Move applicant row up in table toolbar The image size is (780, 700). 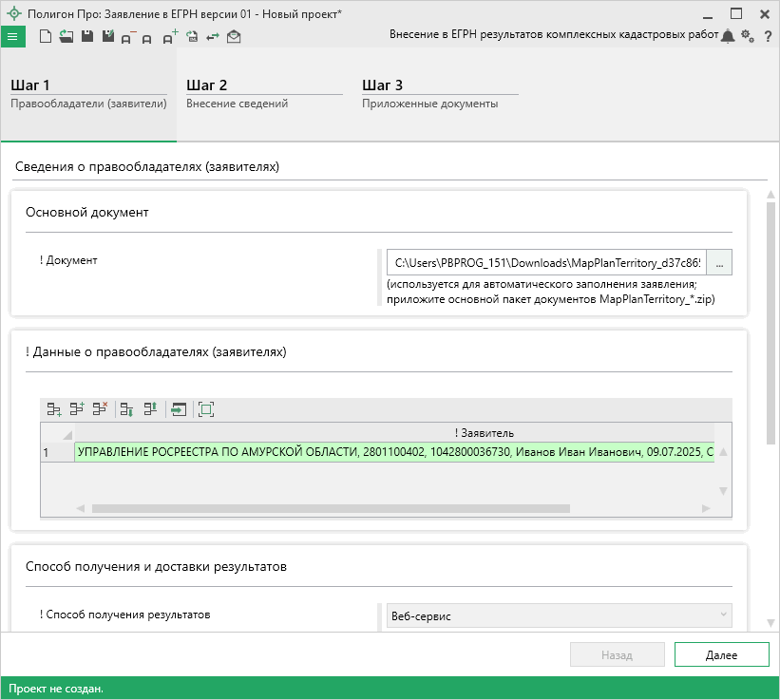coord(150,409)
